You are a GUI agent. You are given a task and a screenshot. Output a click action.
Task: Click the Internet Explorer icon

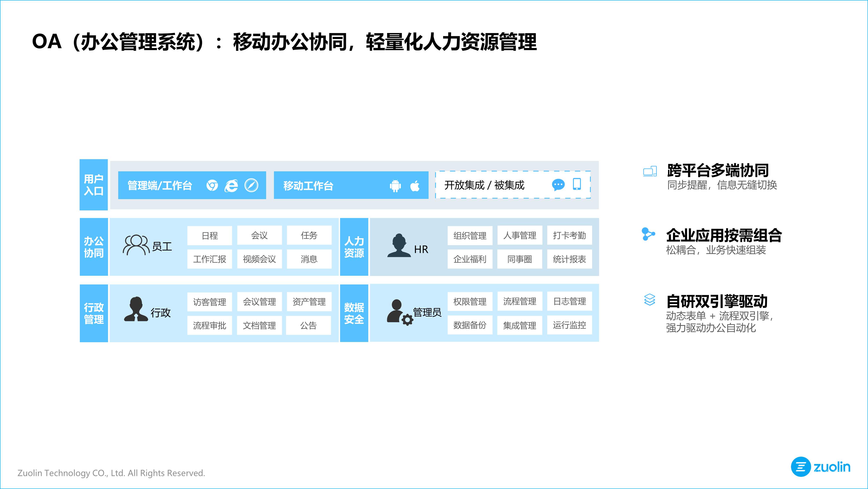click(231, 185)
